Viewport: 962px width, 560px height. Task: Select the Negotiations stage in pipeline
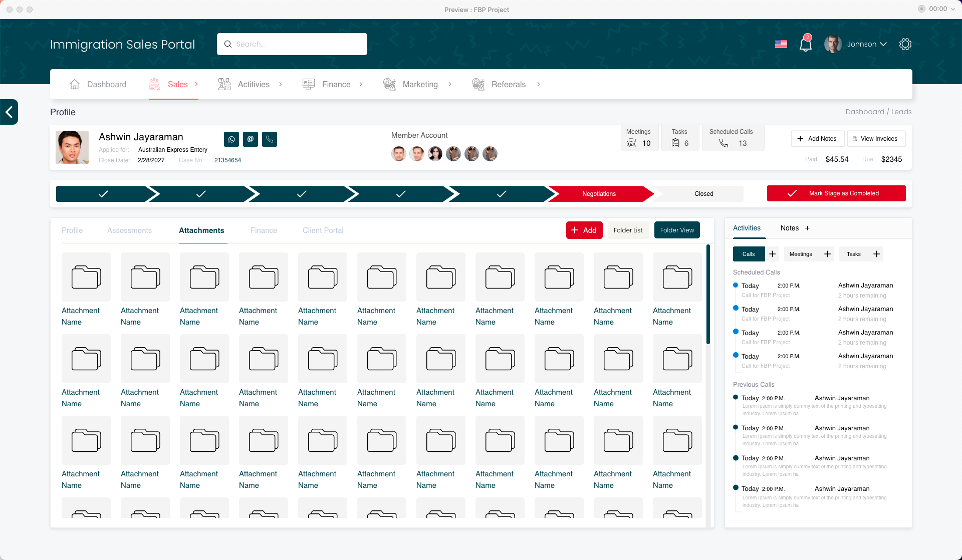[599, 194]
